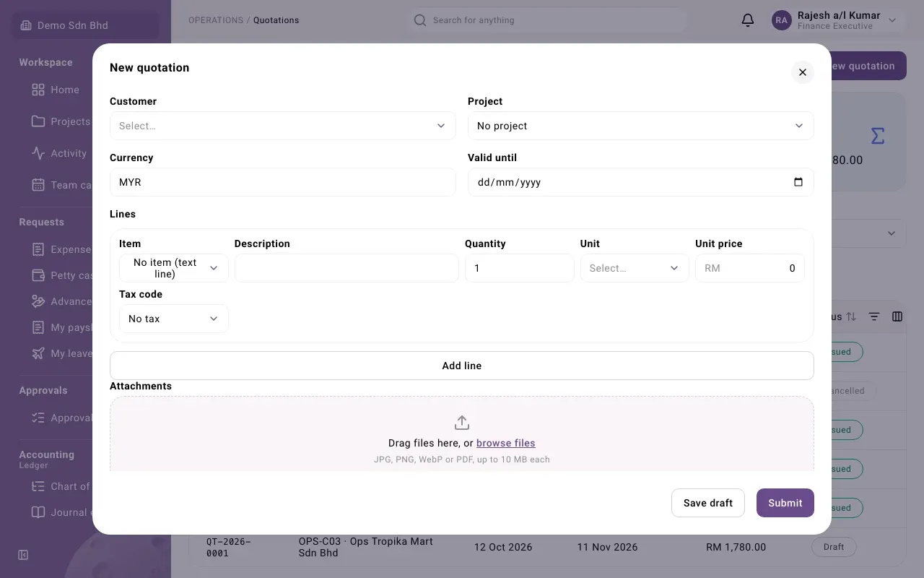Click the QT-2026-0001 quotation row

click(x=547, y=547)
